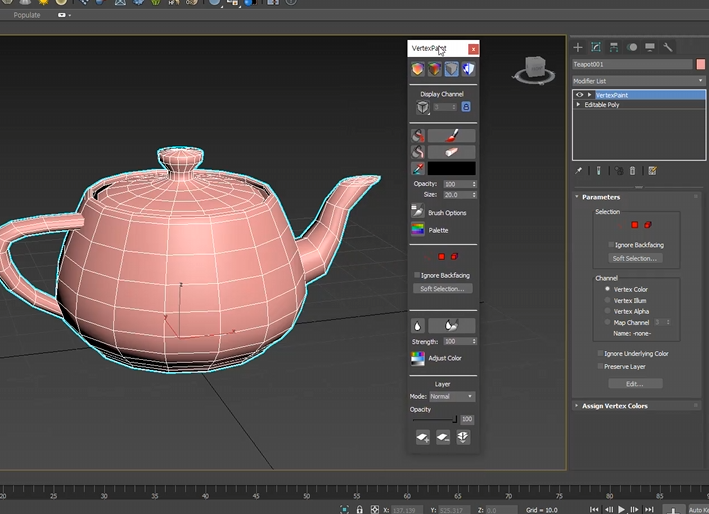The image size is (709, 514).
Task: Select the Vertex Illum channel radio button
Action: click(607, 300)
